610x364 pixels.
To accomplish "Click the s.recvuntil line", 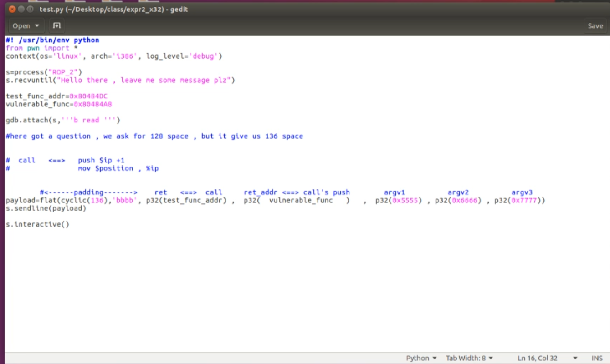I will pyautogui.click(x=120, y=80).
